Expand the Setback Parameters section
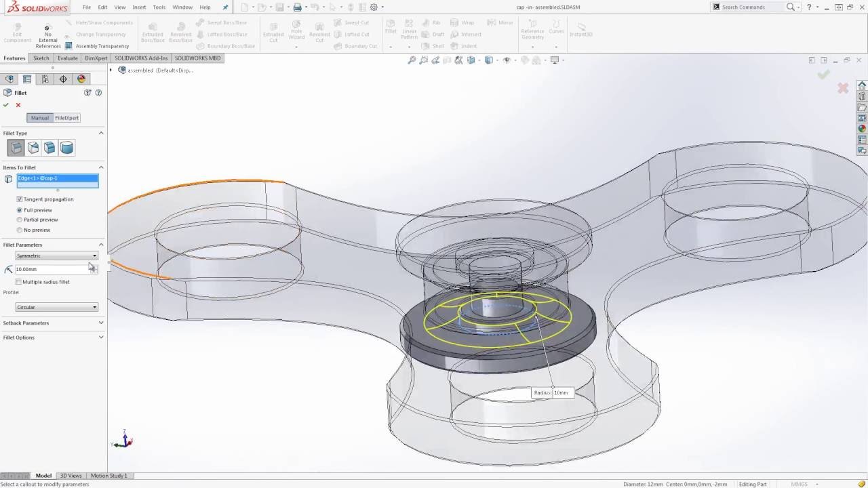The image size is (868, 488). click(101, 323)
